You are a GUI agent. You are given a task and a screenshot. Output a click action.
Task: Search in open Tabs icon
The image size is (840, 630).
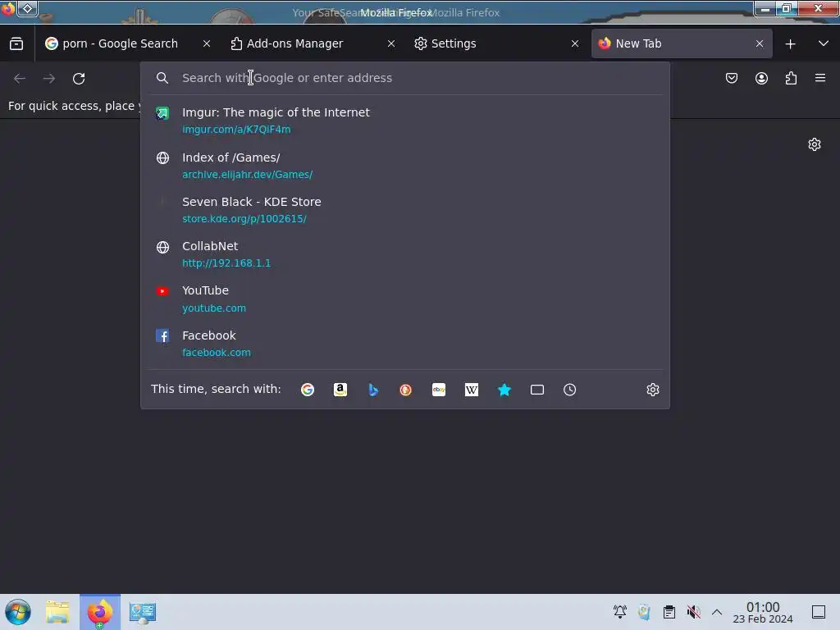(536, 390)
